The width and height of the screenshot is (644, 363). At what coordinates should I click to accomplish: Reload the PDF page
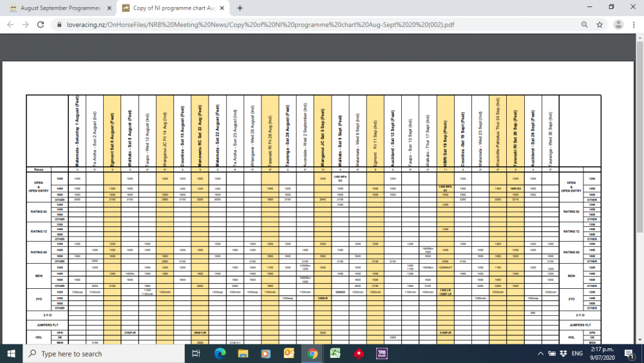coord(40,25)
